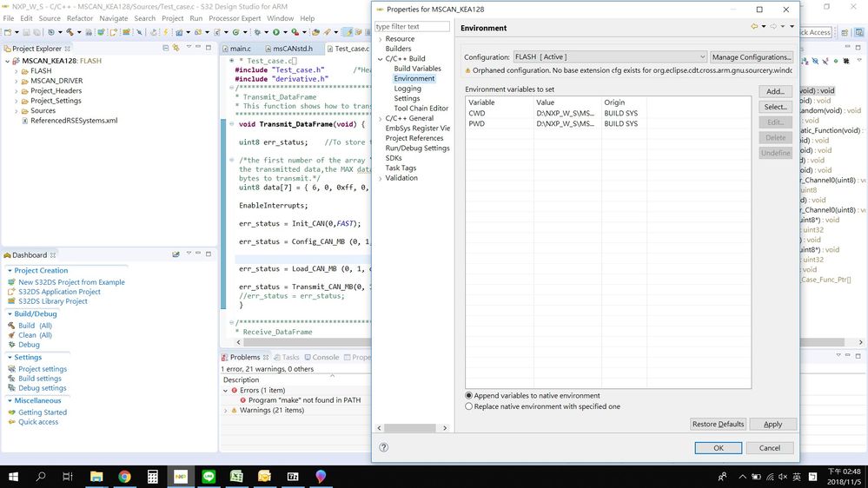Viewport: 868px width, 488px height.
Task: Minimize the Project Explorer panel
Action: point(198,48)
